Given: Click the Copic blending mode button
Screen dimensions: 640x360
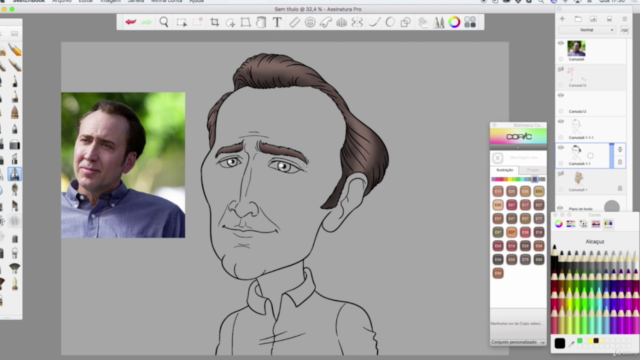Looking at the screenshot, I should click(498, 158).
